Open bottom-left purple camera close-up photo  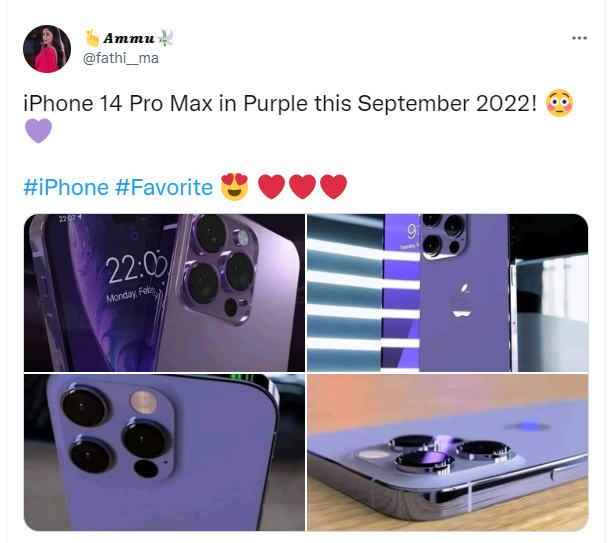[x=164, y=452]
